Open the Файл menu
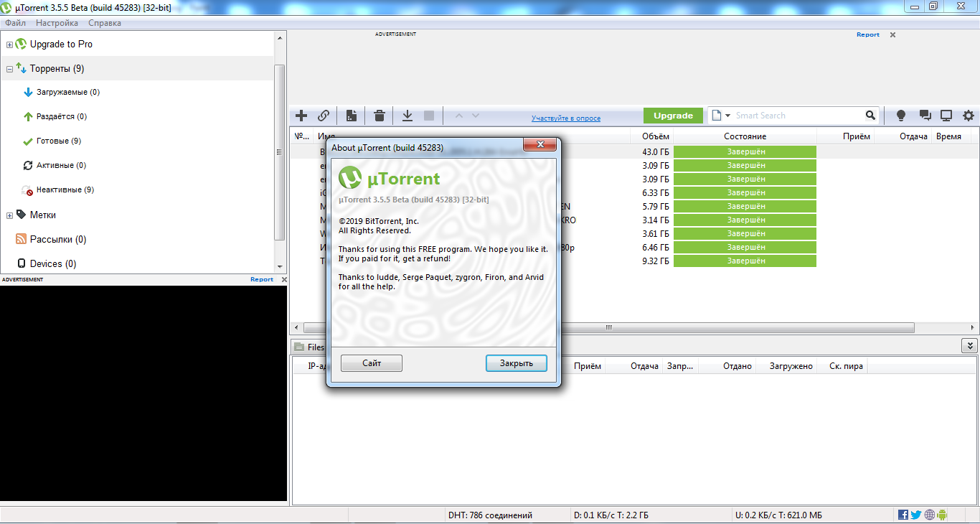The height and width of the screenshot is (524, 980). (15, 23)
